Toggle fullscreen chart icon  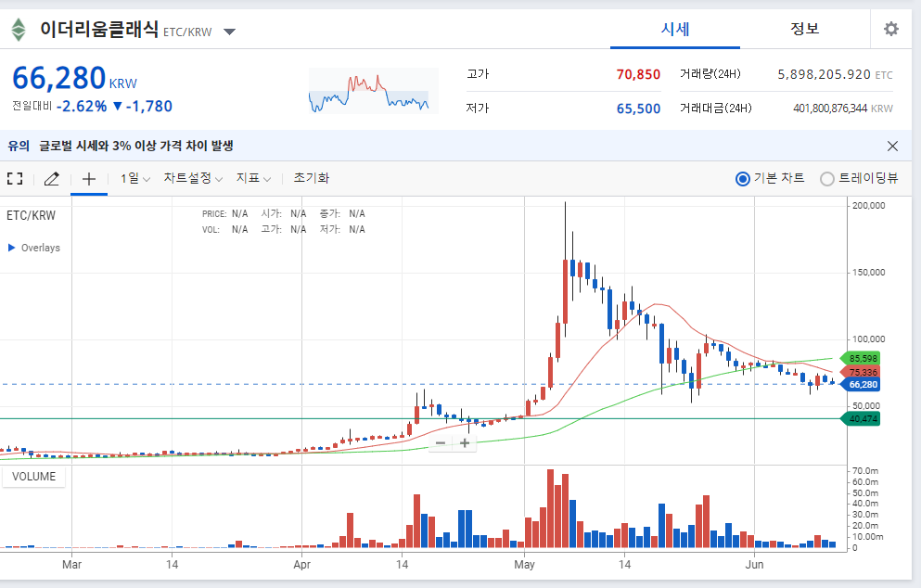[15, 179]
